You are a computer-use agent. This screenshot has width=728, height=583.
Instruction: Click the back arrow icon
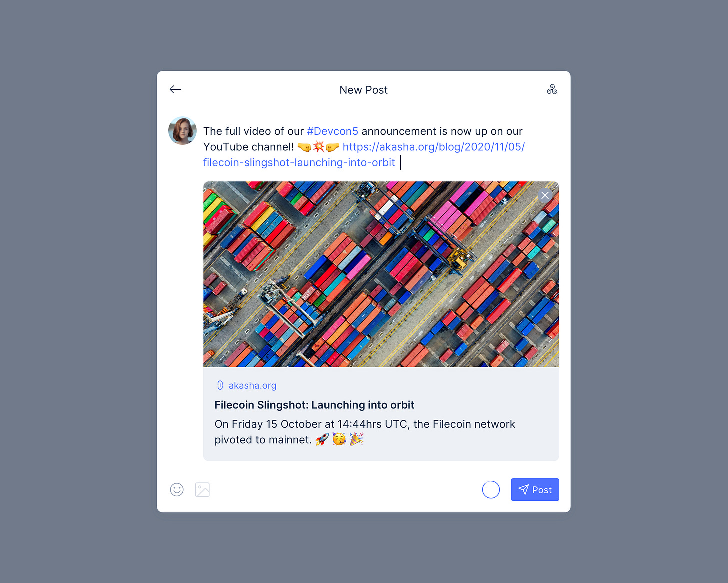pos(175,90)
